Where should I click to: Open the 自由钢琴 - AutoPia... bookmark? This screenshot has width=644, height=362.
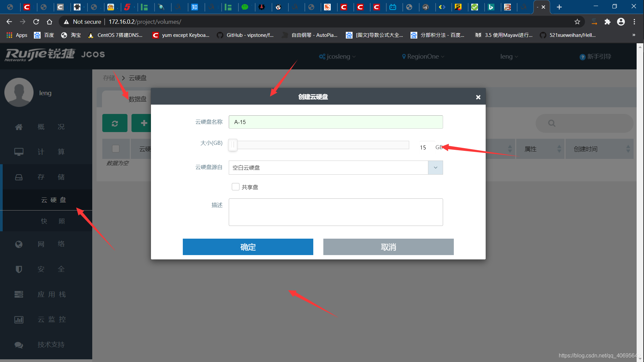click(310, 35)
